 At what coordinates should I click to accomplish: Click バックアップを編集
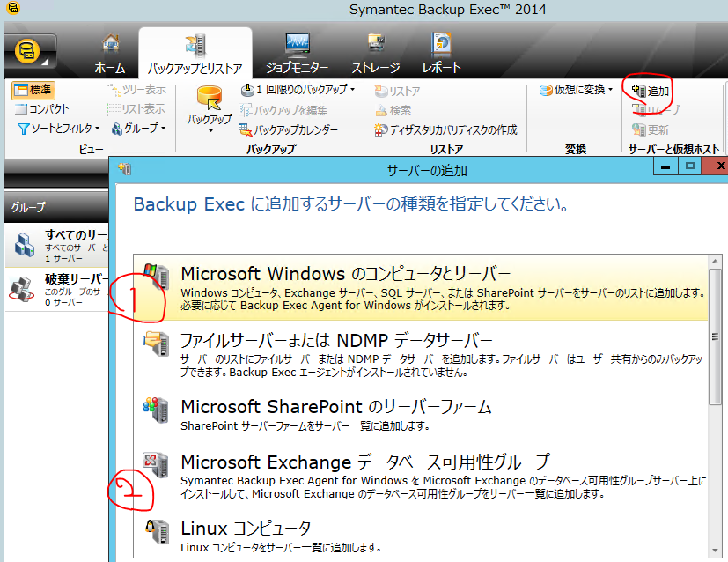(x=283, y=110)
